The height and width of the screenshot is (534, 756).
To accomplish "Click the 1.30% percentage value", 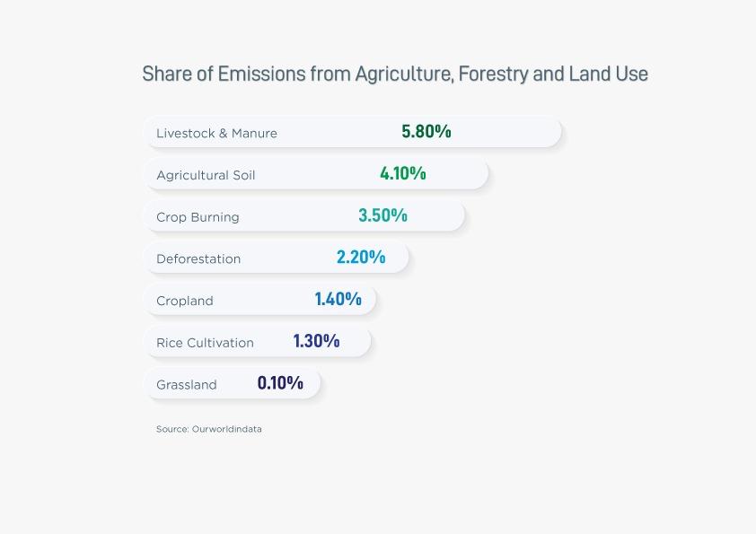I will click(316, 341).
